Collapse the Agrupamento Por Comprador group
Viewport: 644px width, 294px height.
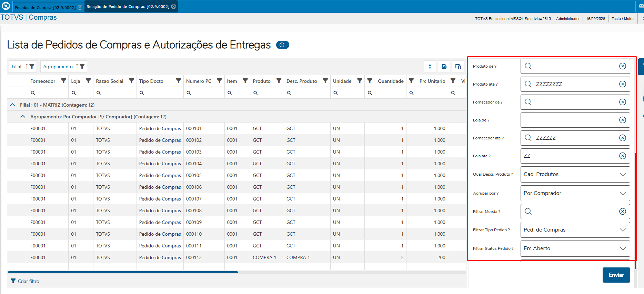[x=23, y=116]
